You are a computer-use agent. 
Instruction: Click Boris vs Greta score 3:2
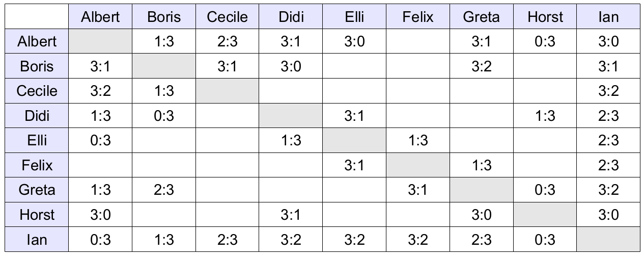point(482,66)
